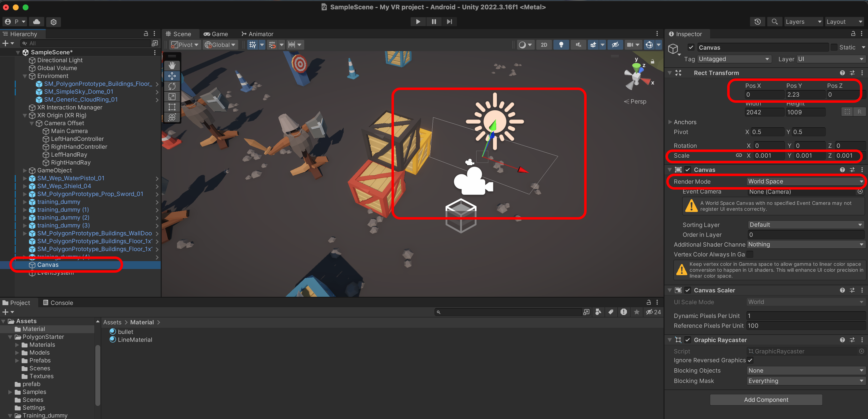Open Unity cloud services icon
Image resolution: width=868 pixels, height=419 pixels.
tap(37, 22)
